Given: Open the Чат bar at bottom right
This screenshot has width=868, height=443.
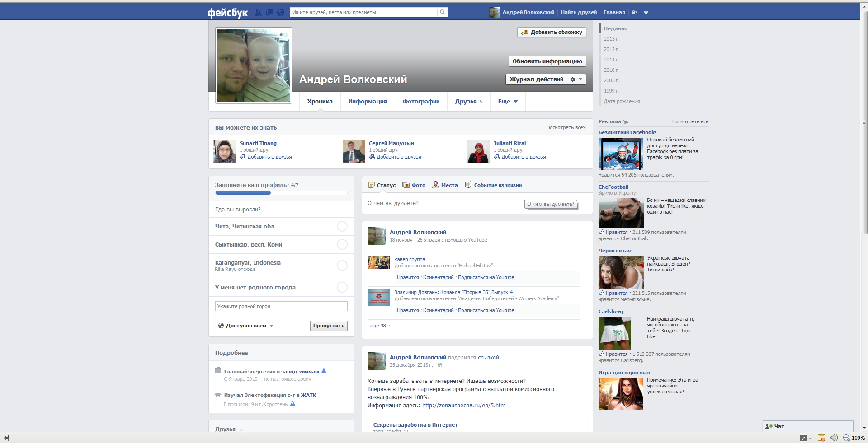Looking at the screenshot, I should pyautogui.click(x=808, y=426).
